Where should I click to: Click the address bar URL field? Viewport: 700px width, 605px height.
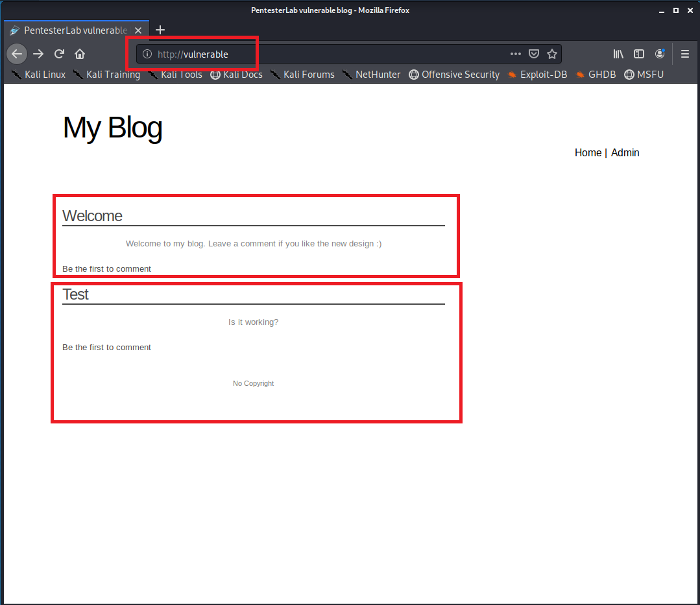click(324, 54)
